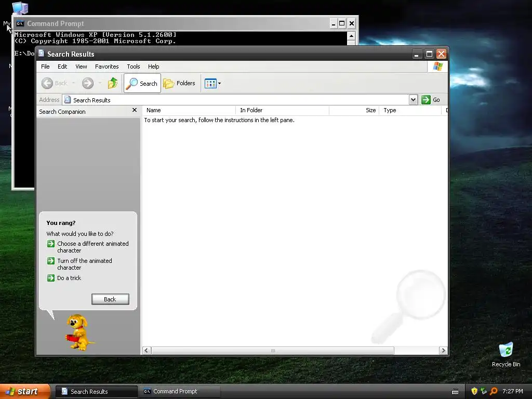
Task: Turn off the animated character
Action: pyautogui.click(x=79, y=264)
